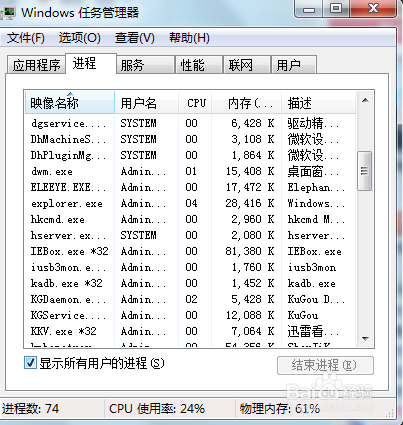This screenshot has height=425, width=403.
Task: Select the kadb.exe *32 process
Action: click(190, 283)
